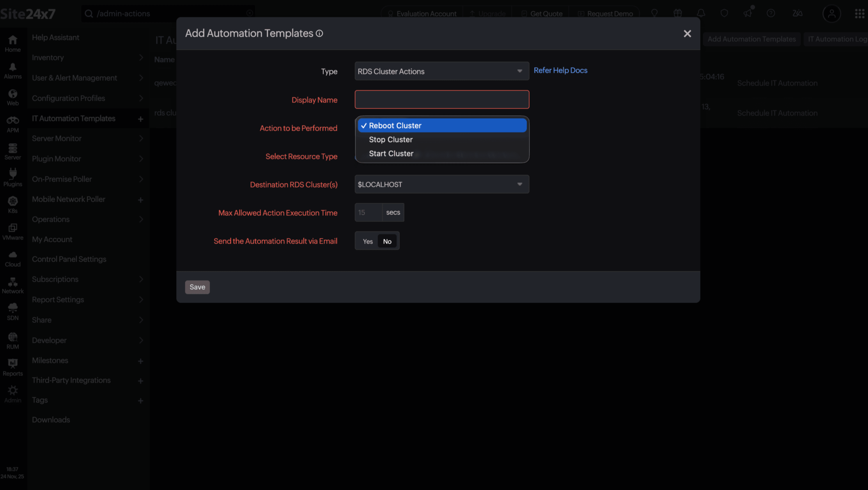The height and width of the screenshot is (490, 868).
Task: Open the Type dropdown RDS Cluster Actions
Action: tap(441, 71)
